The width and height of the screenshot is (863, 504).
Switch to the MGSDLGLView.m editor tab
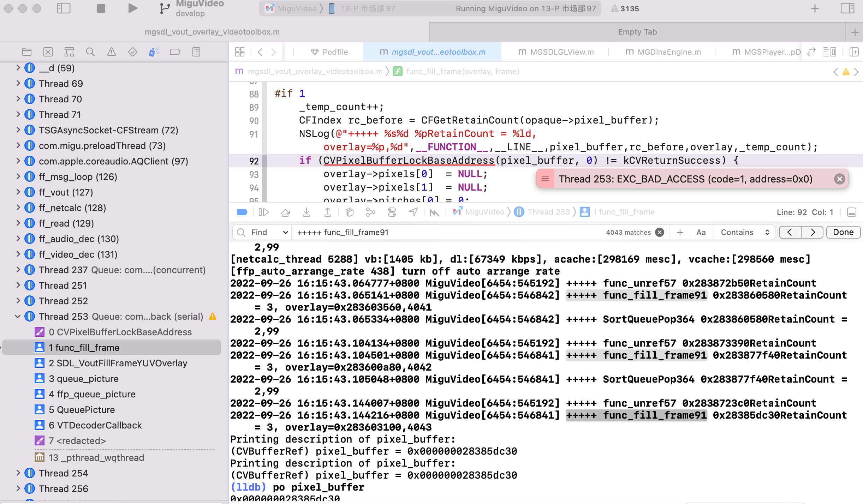556,52
